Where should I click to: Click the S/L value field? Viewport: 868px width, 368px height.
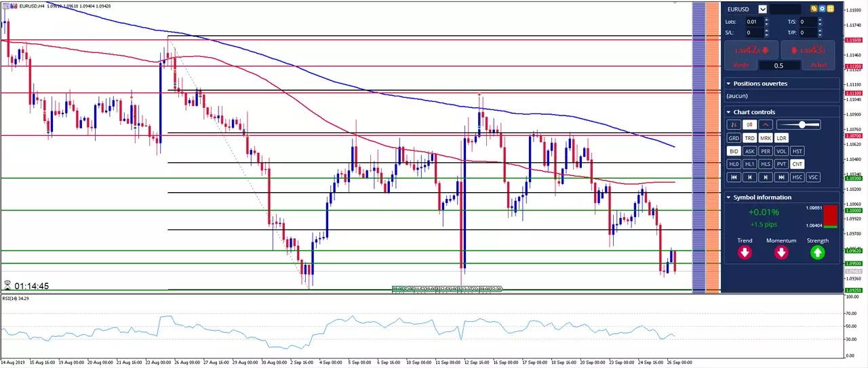pos(755,33)
